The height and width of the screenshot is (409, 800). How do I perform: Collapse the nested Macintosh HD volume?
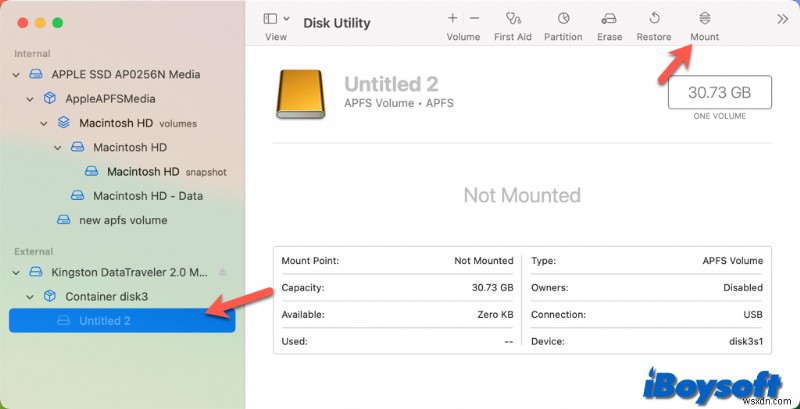[x=58, y=147]
